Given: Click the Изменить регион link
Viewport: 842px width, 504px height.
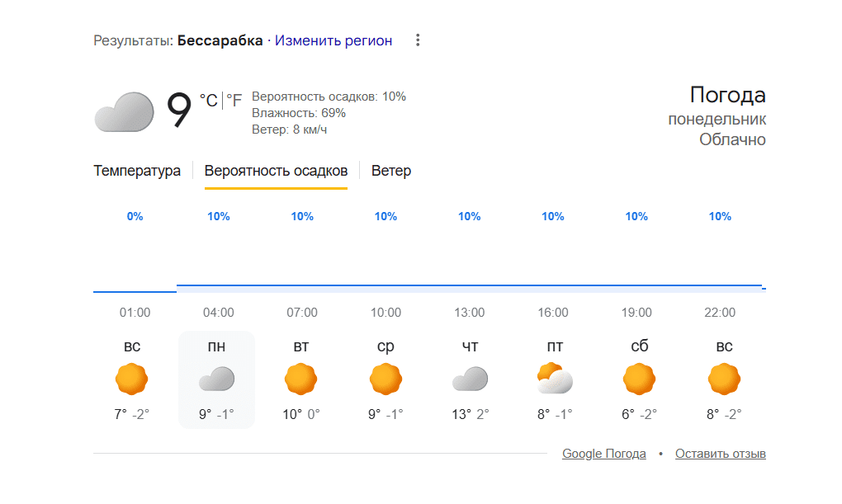Looking at the screenshot, I should coord(333,40).
